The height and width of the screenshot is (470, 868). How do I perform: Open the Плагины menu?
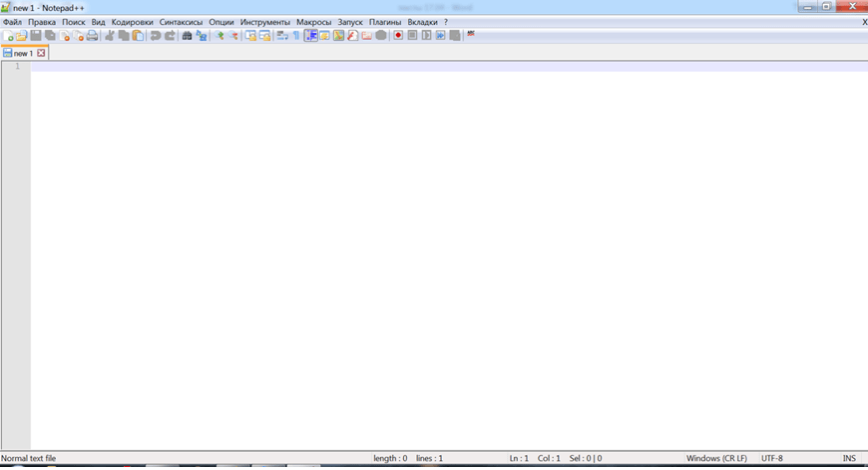pos(385,22)
